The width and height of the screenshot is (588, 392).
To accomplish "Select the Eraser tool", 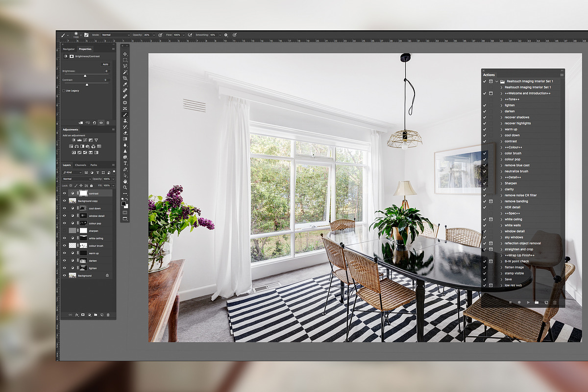I will pyautogui.click(x=125, y=133).
